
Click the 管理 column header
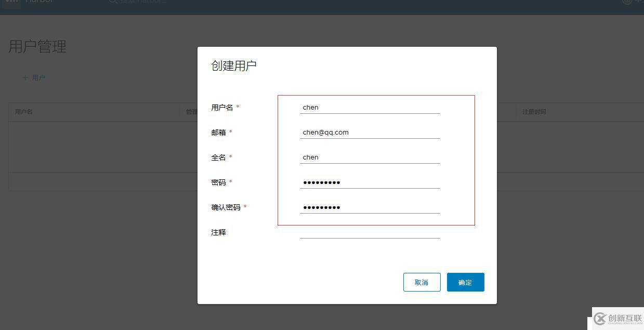pos(192,111)
